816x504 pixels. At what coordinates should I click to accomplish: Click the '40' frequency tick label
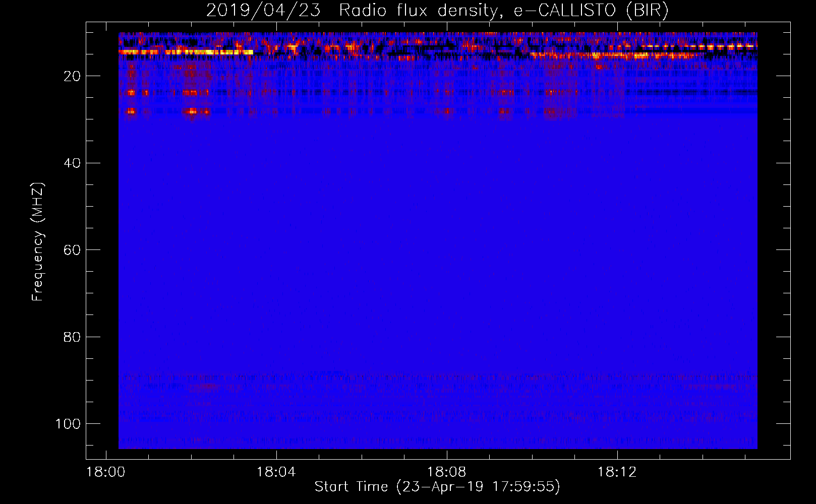72,163
